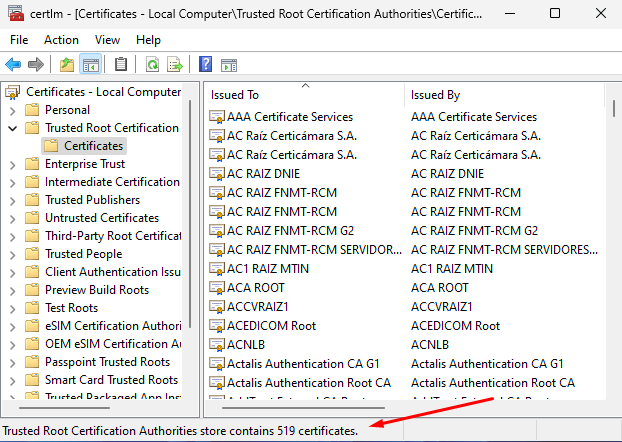Expand the Enterprise Trust node

click(13, 165)
